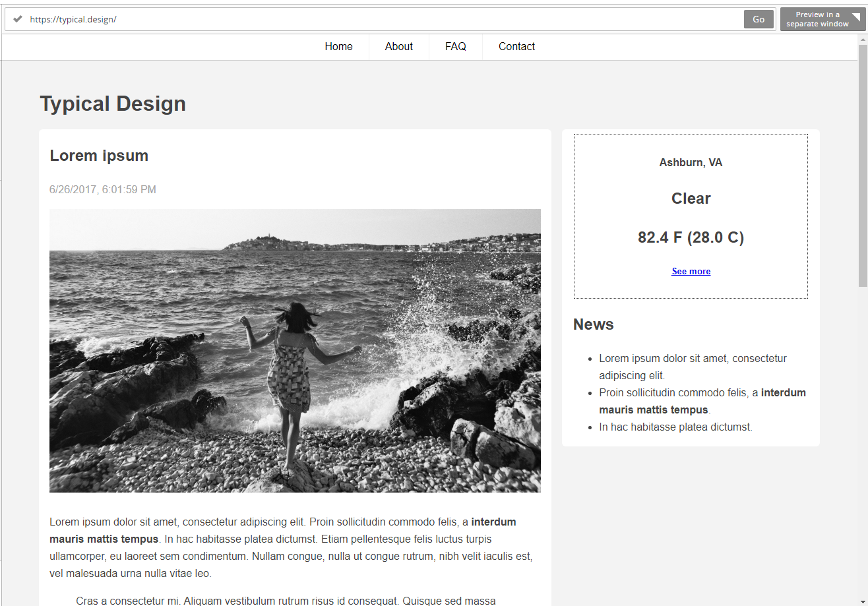868x606 pixels.
Task: Open the Home menu item
Action: [x=338, y=47]
